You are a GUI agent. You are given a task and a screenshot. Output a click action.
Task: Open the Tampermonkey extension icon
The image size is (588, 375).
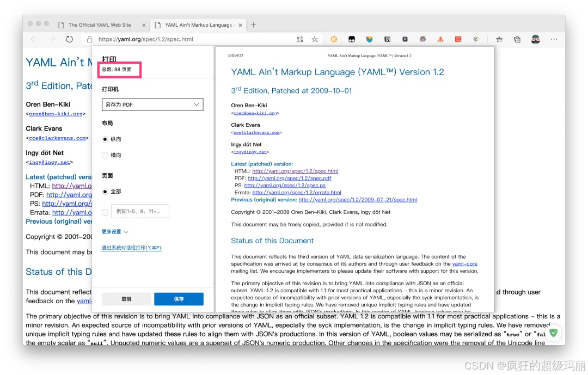(352, 39)
